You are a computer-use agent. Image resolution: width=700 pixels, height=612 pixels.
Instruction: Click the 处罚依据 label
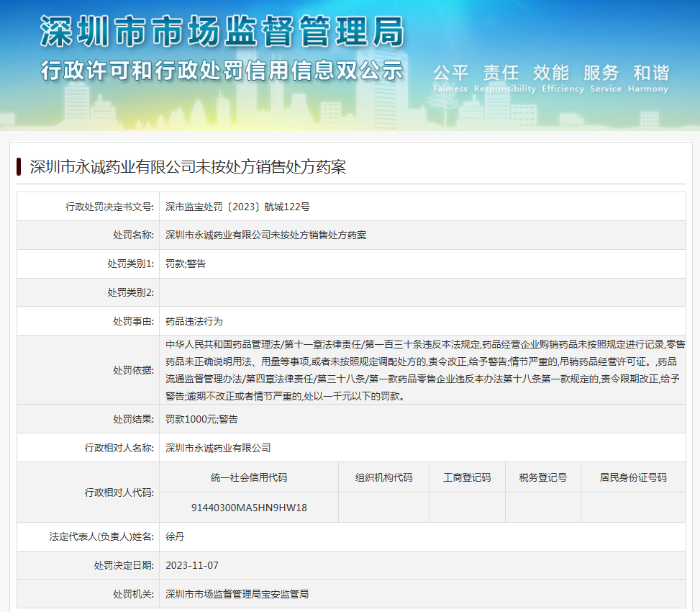(133, 370)
